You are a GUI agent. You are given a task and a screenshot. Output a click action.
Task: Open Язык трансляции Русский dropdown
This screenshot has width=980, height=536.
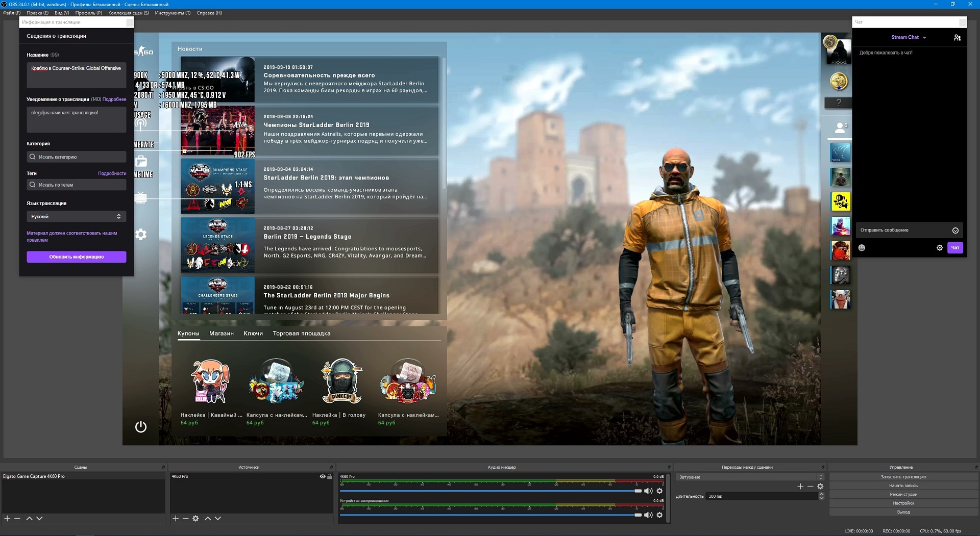pos(77,217)
